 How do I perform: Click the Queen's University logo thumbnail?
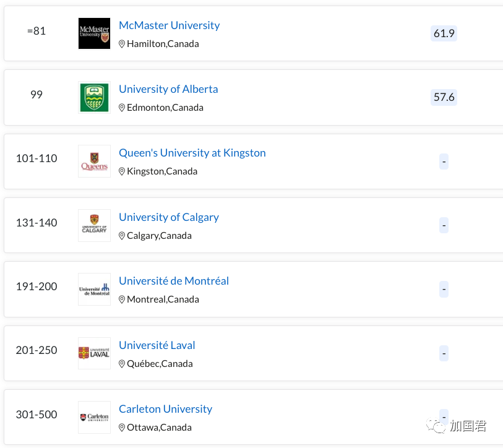tap(94, 161)
